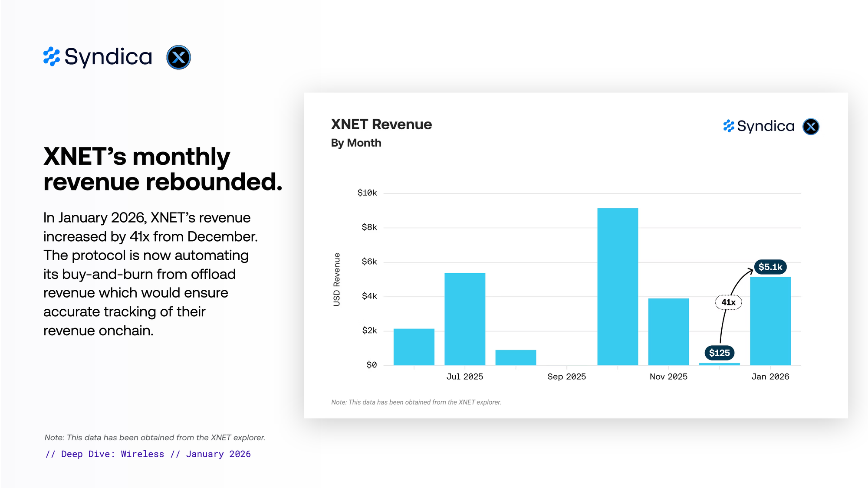Viewport: 868px width, 488px height.
Task: Click the Syndica logo inside the chart card
Action: click(x=759, y=126)
